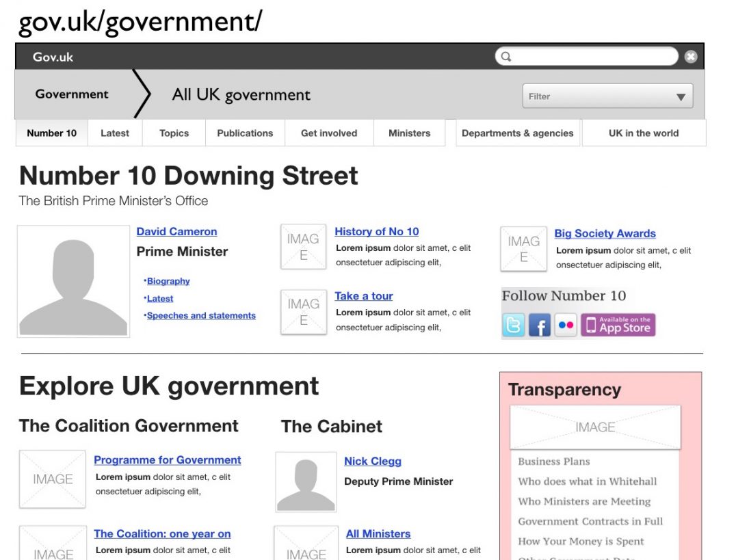Click the History of No 10 thumbnail
The width and height of the screenshot is (749, 560).
coord(303,247)
